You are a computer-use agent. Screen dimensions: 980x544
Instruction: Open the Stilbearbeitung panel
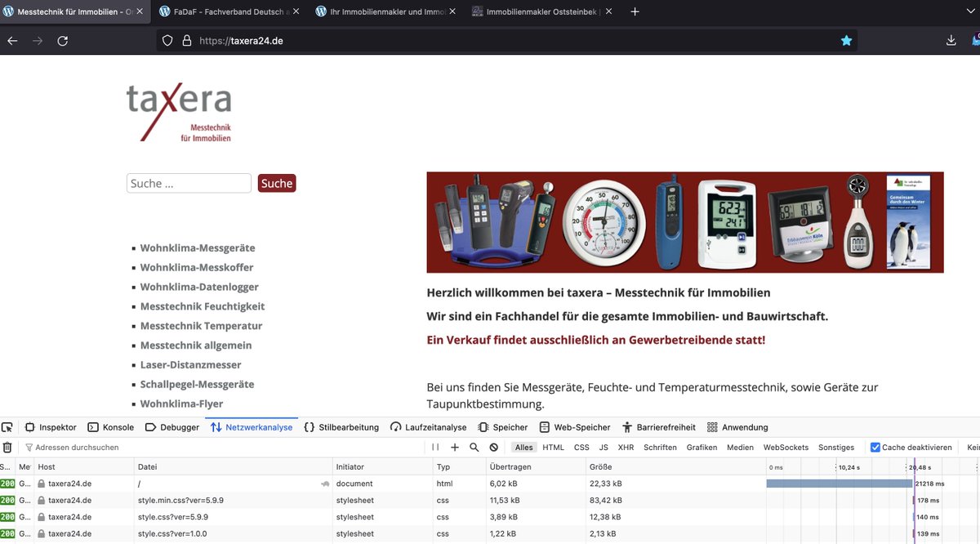click(x=341, y=427)
